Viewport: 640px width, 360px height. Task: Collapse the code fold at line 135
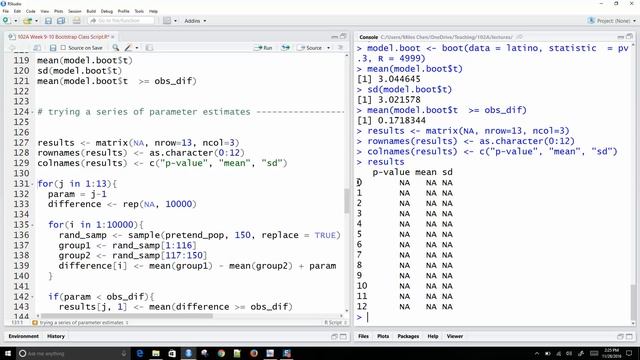(x=33, y=225)
